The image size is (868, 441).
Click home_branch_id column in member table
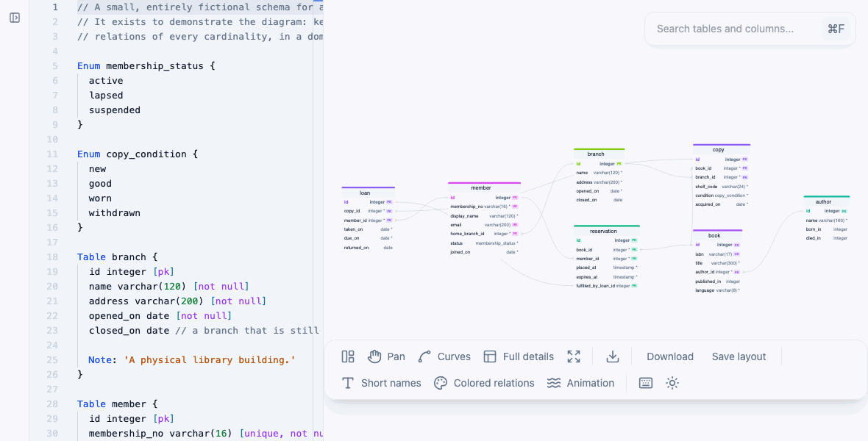(x=484, y=234)
